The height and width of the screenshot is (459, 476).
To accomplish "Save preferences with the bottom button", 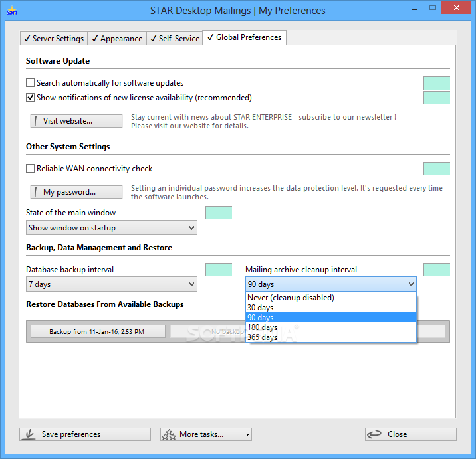I will (85, 434).
